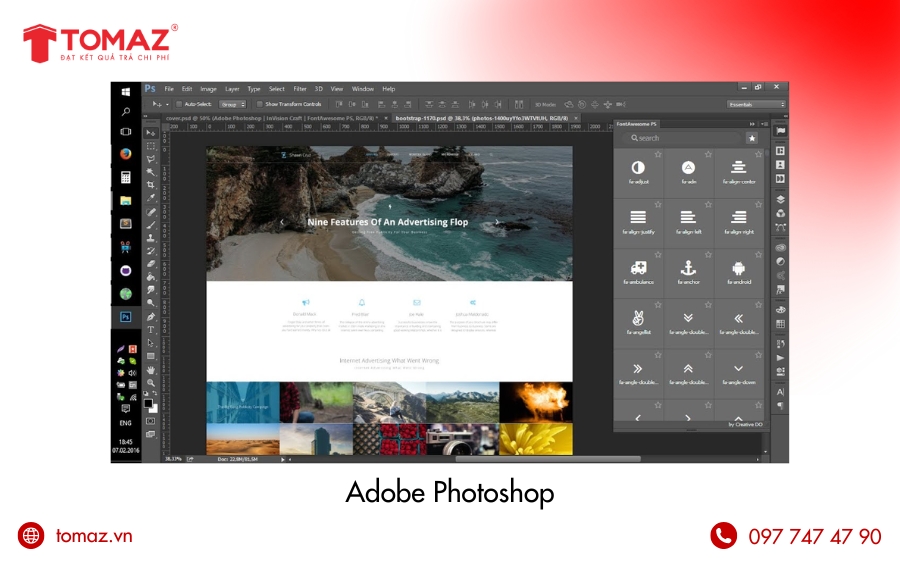Screen dimensions: 900x563
Task: Select the Hand tool
Action: tap(151, 369)
